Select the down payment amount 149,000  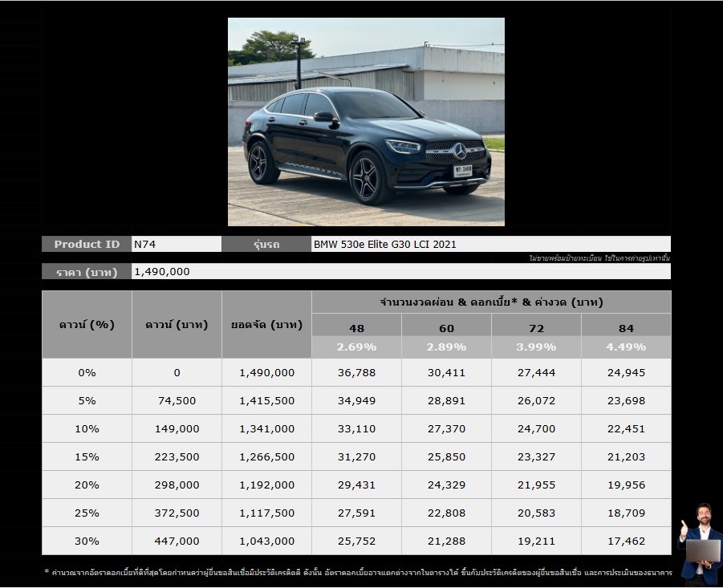177,428
